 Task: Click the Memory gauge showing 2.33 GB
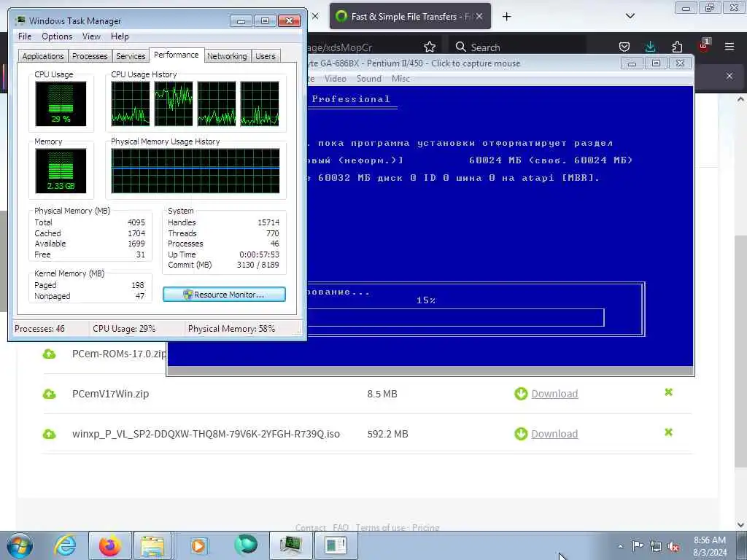(x=61, y=171)
